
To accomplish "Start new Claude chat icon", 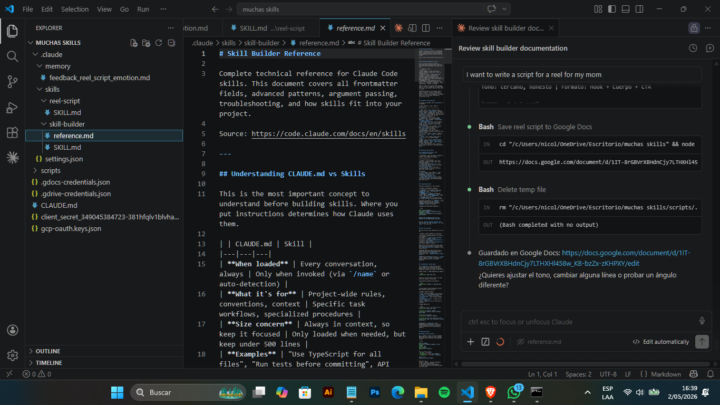I will [x=710, y=48].
